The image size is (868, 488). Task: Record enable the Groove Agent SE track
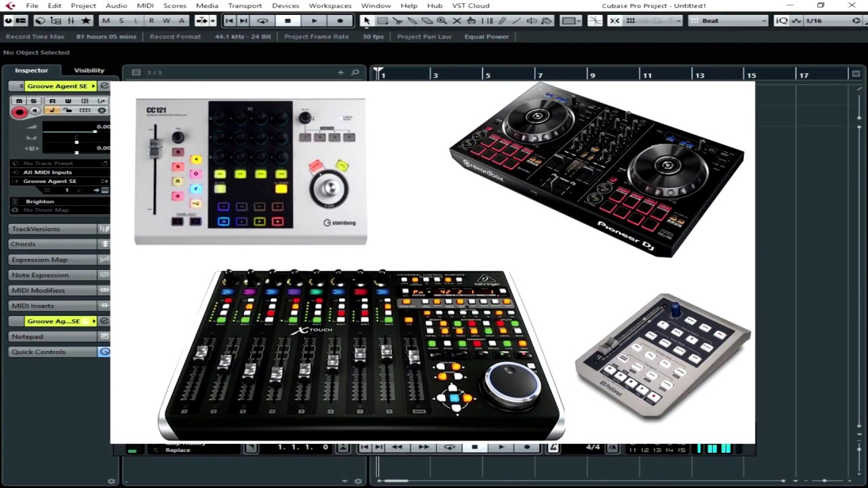click(x=19, y=113)
